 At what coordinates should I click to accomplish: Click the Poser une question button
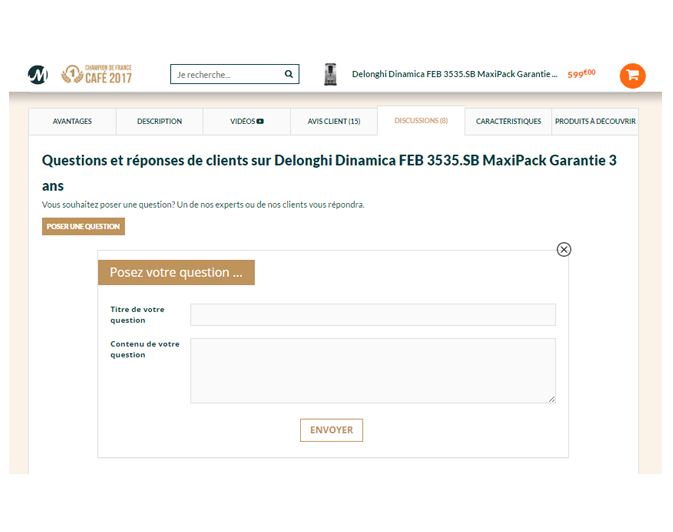point(83,226)
